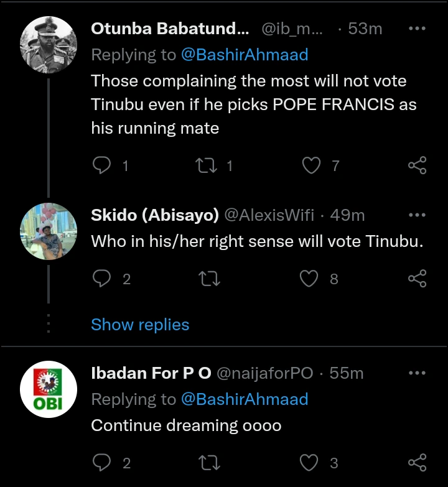Open more options on Skido's tweet

pyautogui.click(x=417, y=215)
